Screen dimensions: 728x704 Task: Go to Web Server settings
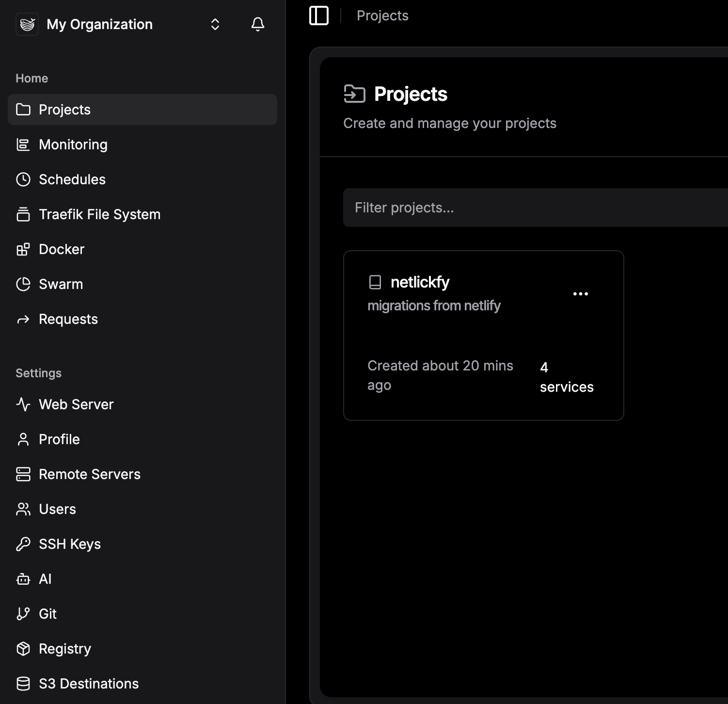[x=76, y=404]
